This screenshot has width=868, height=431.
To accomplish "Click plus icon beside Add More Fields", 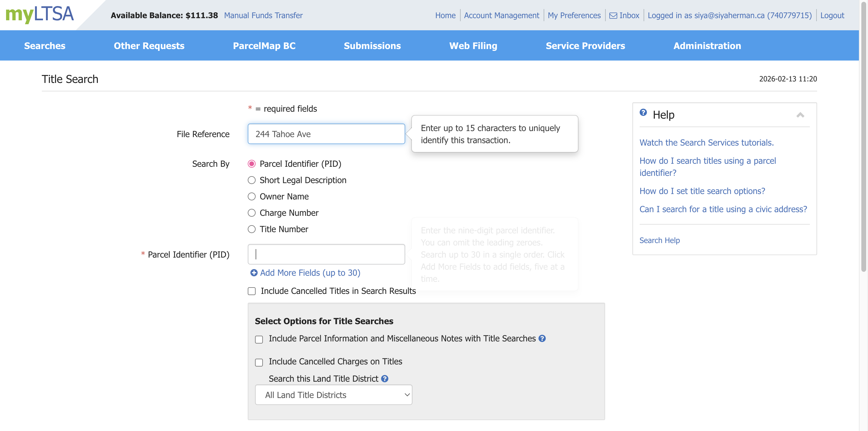I will 254,273.
